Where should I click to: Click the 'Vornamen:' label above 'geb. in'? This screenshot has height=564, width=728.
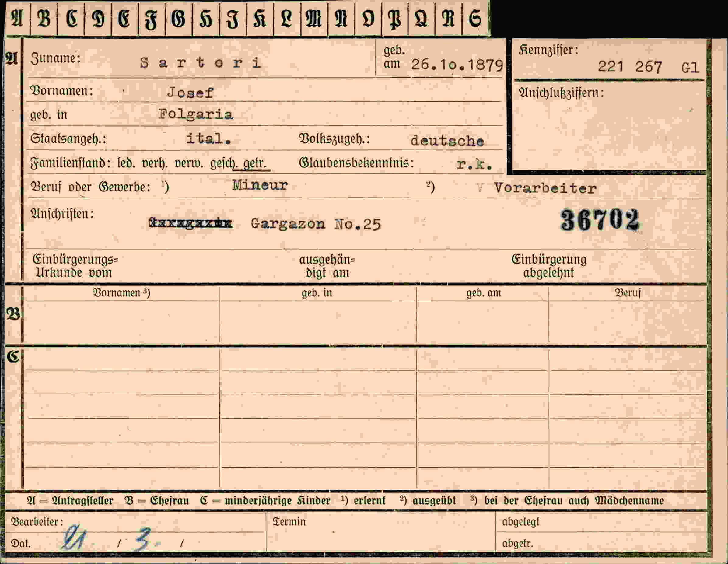tap(62, 91)
